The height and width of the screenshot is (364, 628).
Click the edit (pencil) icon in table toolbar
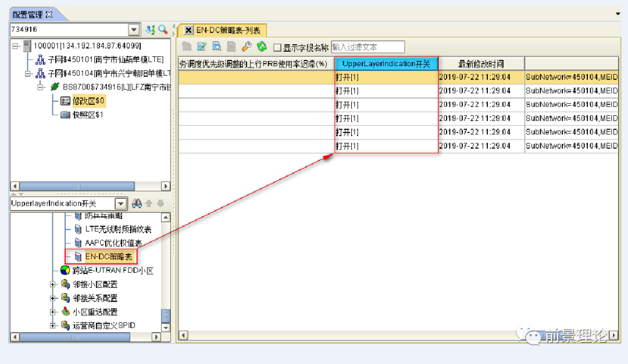pyautogui.click(x=202, y=47)
